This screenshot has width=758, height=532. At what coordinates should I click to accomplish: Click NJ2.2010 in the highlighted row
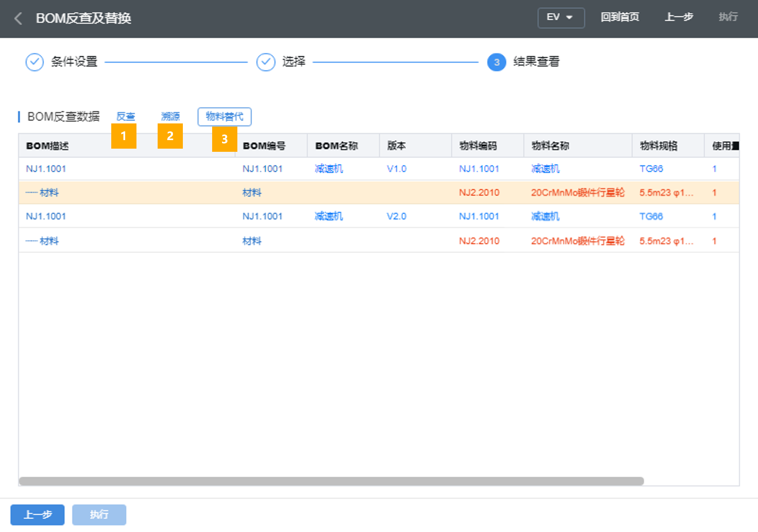click(x=479, y=193)
